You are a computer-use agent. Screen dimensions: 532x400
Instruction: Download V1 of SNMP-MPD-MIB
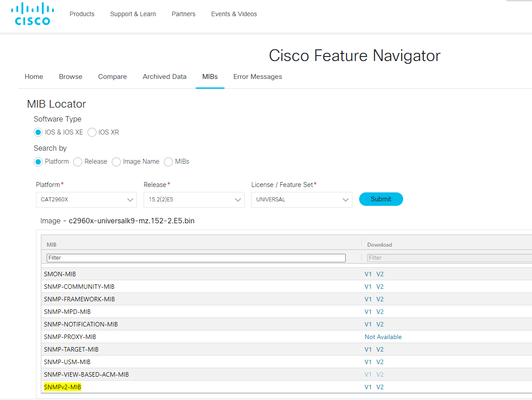click(368, 312)
